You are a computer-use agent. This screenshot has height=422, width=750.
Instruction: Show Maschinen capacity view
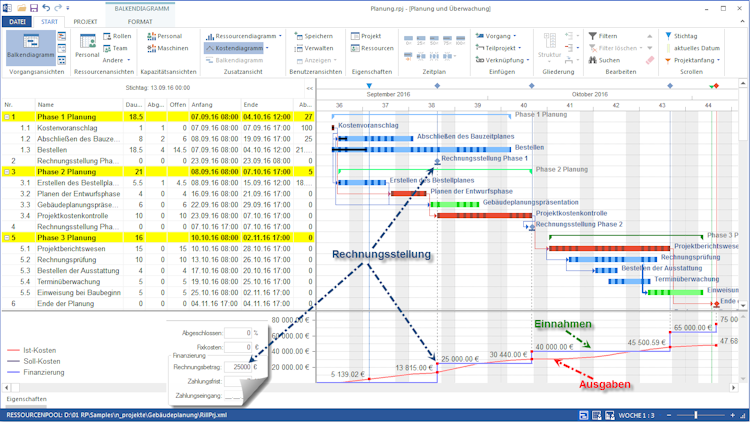coord(167,48)
